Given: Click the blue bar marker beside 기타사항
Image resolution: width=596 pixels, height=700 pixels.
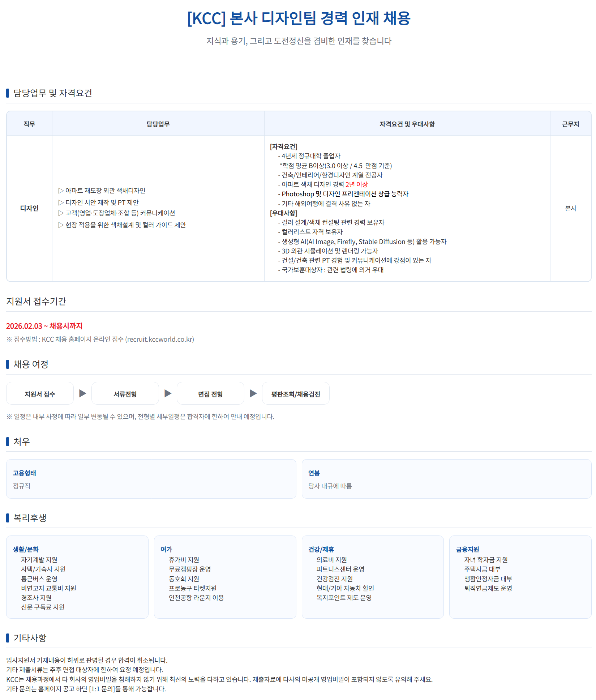Looking at the screenshot, I should point(8,638).
